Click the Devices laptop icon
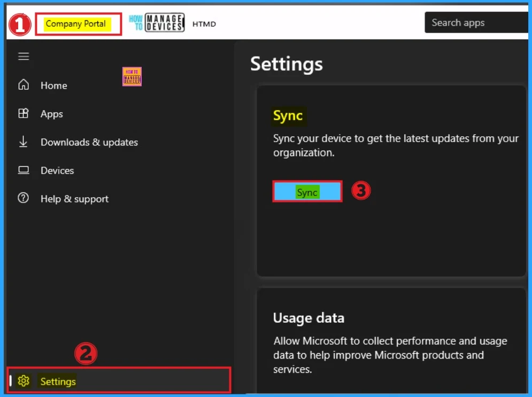Viewport: 532px width, 397px height. point(24,170)
